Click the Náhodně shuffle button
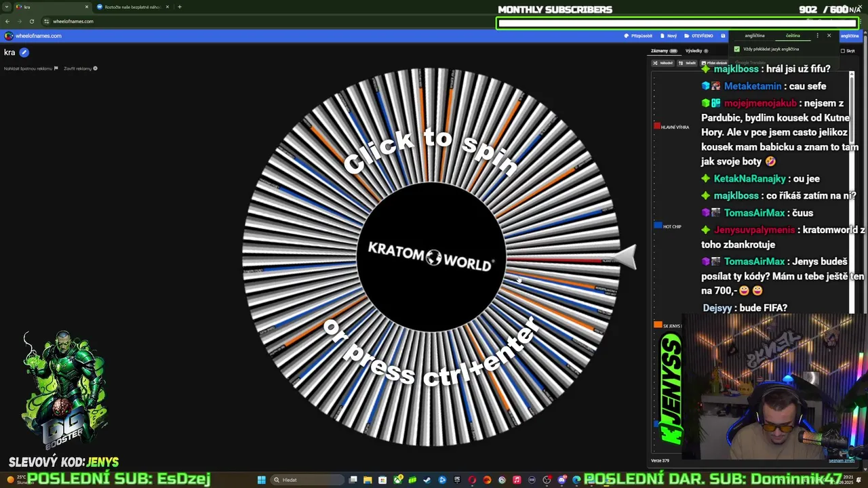Screen dimensions: 868x488 (663, 63)
